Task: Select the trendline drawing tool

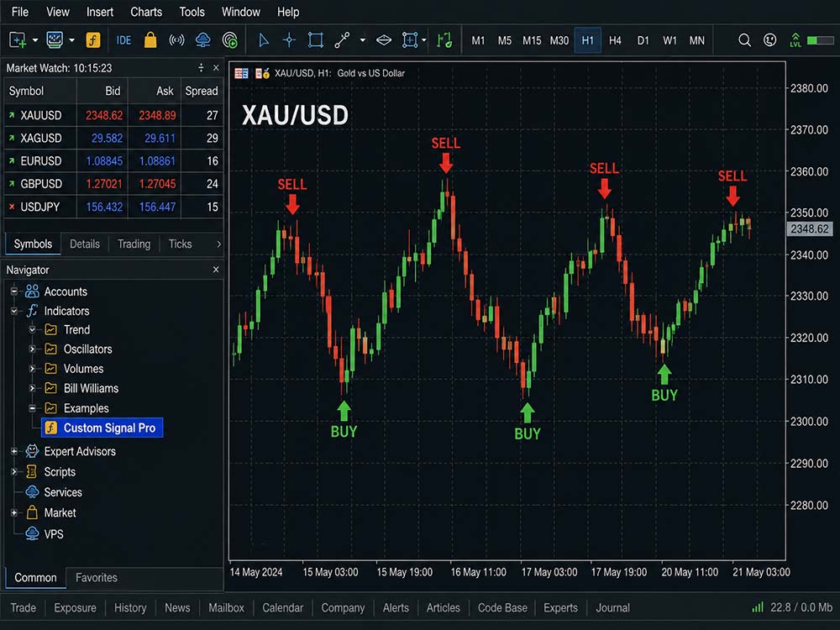Action: click(342, 40)
